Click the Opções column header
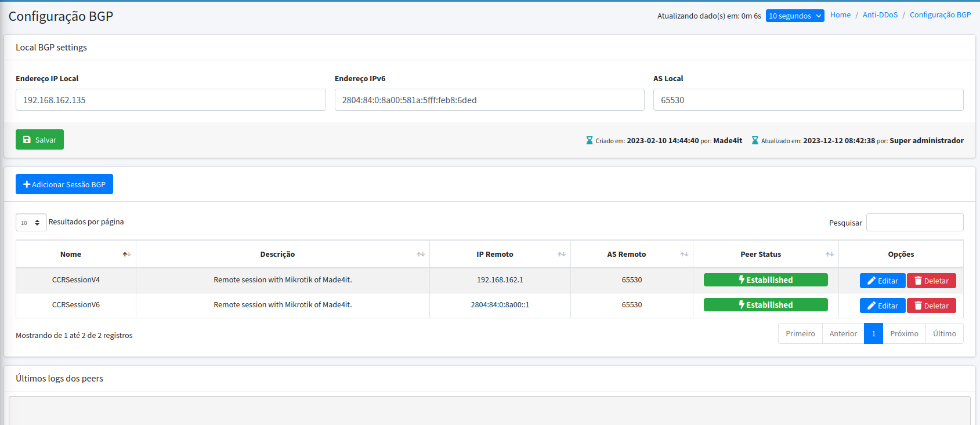The height and width of the screenshot is (425, 980). (x=901, y=255)
